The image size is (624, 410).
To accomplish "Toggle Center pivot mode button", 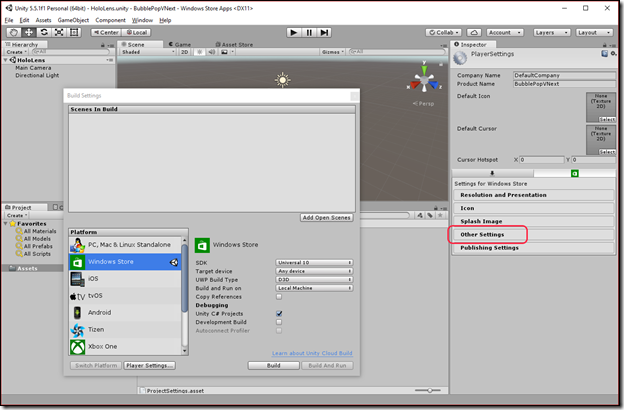I will (x=106, y=33).
